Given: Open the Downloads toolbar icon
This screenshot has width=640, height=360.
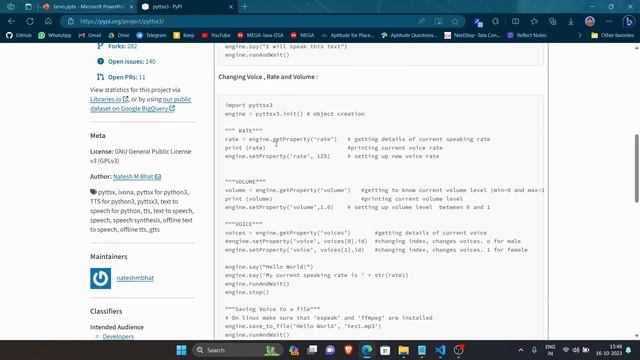Looking at the screenshot, I should [571, 21].
